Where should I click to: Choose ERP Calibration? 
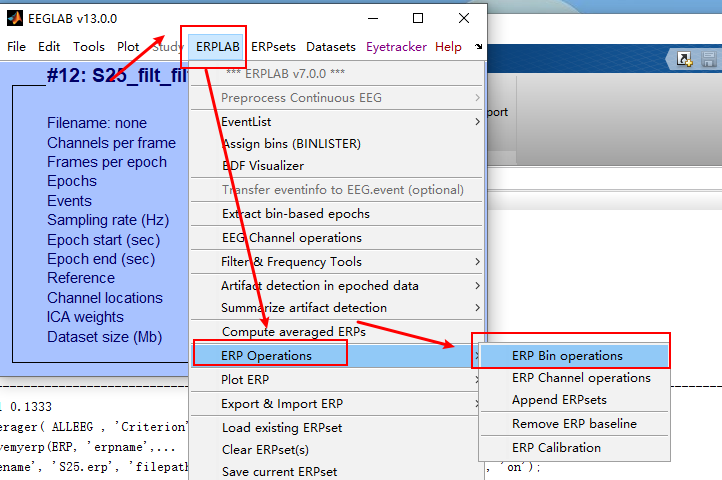coord(574,448)
